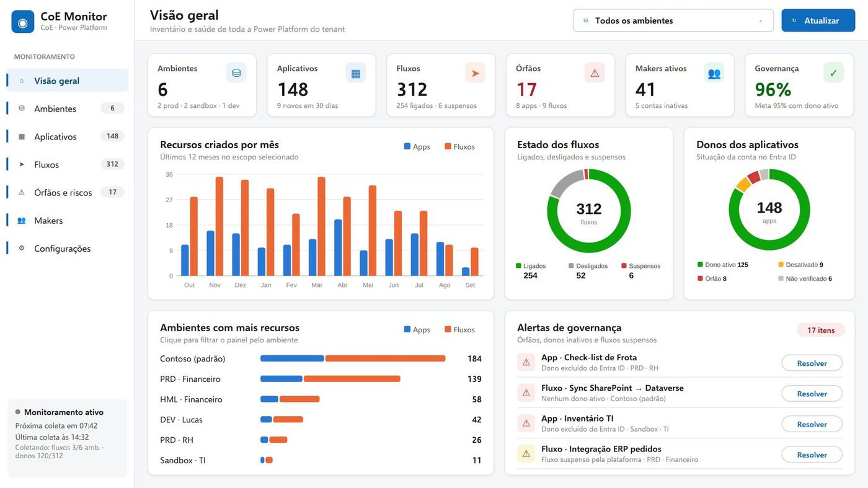This screenshot has height=488, width=868.
Task: Click the blue Abr bar in monthly chart
Action: pos(338,247)
